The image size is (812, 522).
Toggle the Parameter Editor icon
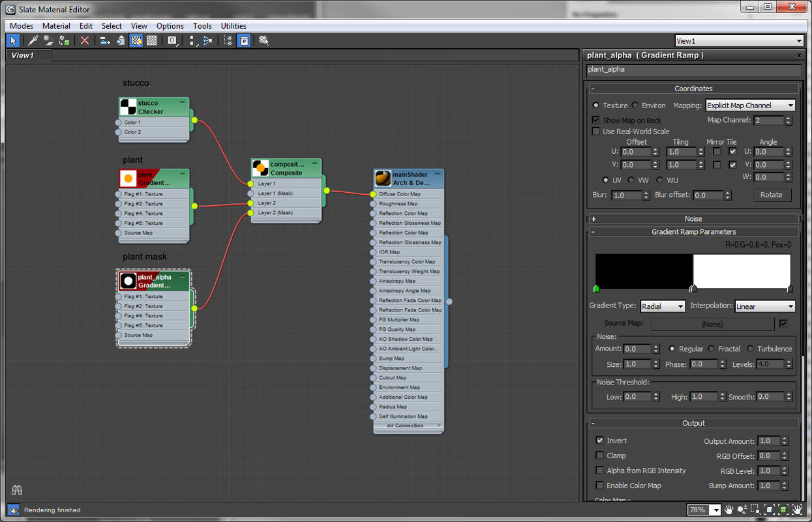pos(243,40)
